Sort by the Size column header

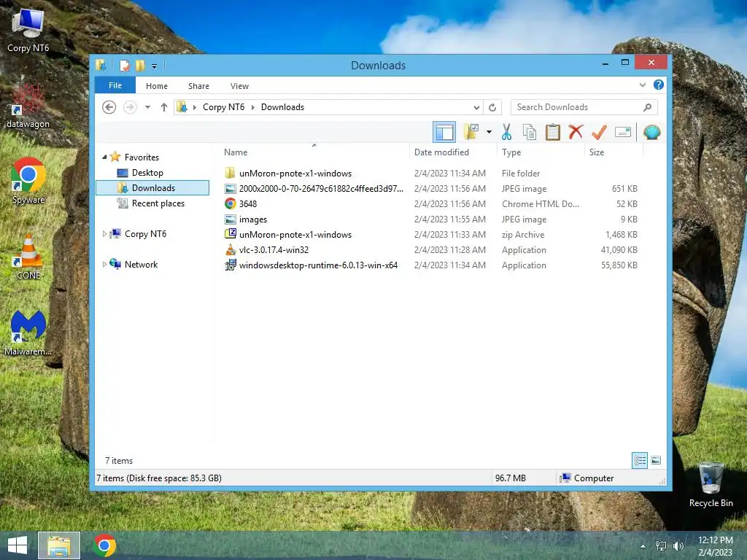point(614,152)
